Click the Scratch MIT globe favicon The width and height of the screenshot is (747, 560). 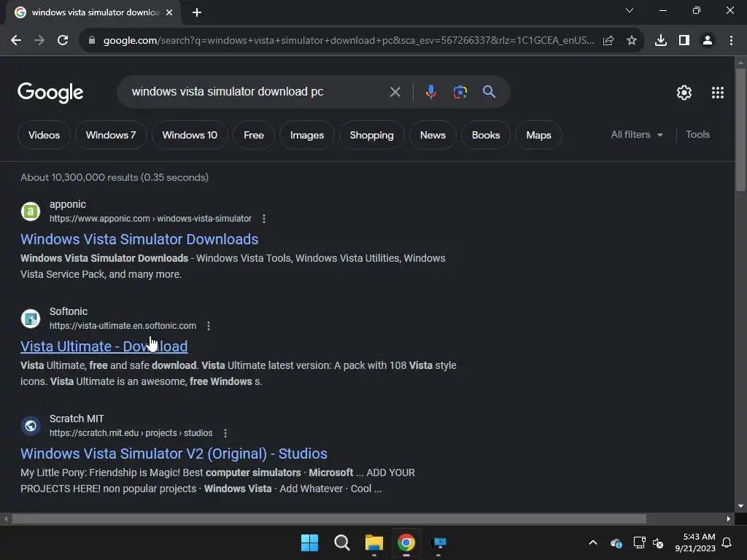coord(31,426)
